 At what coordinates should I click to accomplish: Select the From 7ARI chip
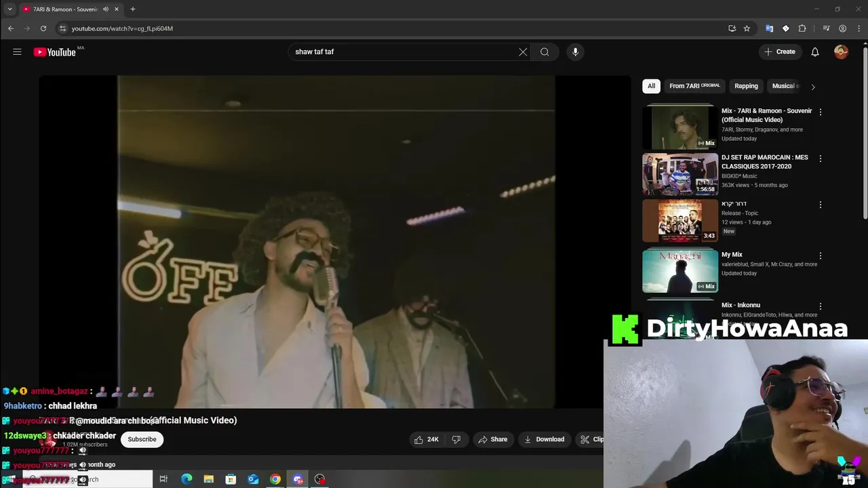694,86
